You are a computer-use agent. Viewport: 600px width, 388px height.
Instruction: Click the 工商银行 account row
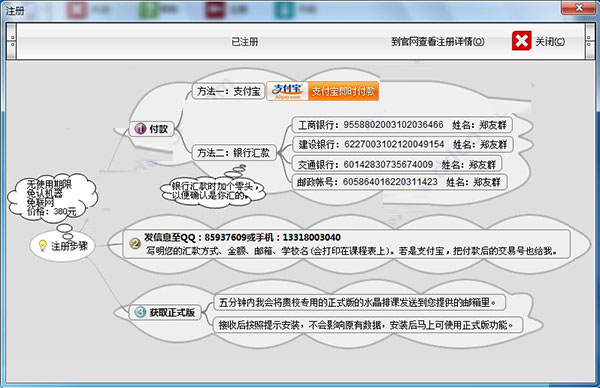(402, 125)
